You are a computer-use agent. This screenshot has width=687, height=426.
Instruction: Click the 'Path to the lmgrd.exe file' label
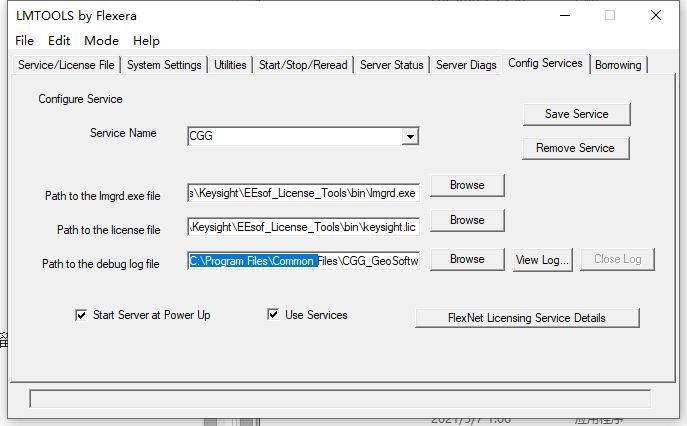pos(103,196)
